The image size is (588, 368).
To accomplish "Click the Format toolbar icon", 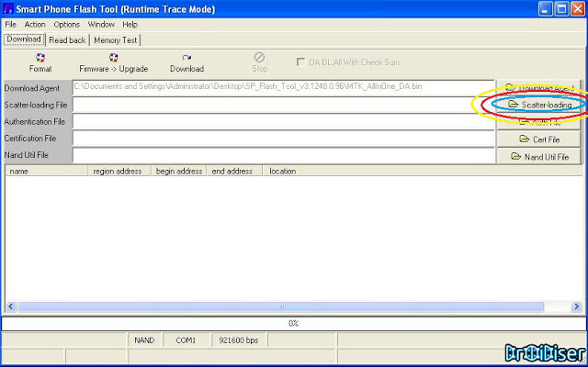I will point(40,58).
